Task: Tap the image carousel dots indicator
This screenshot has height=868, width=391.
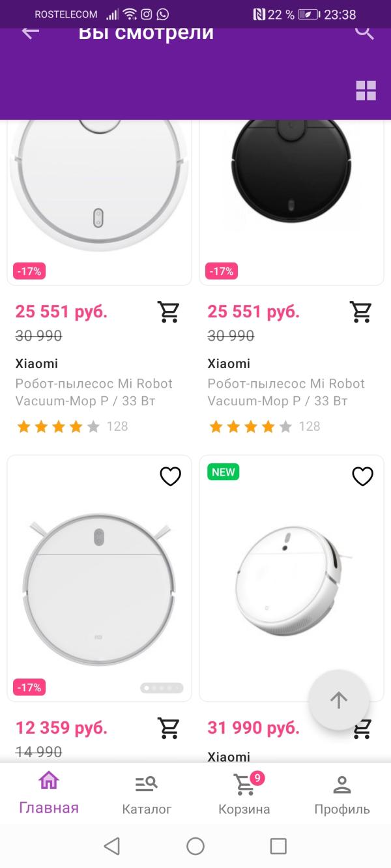Action: pos(162,687)
